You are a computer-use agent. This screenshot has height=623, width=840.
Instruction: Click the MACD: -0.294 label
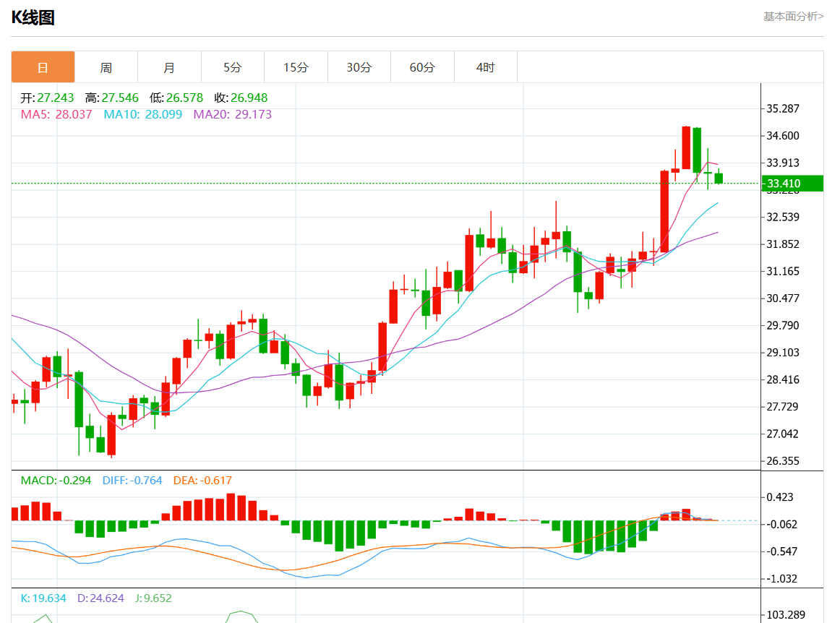tap(56, 481)
